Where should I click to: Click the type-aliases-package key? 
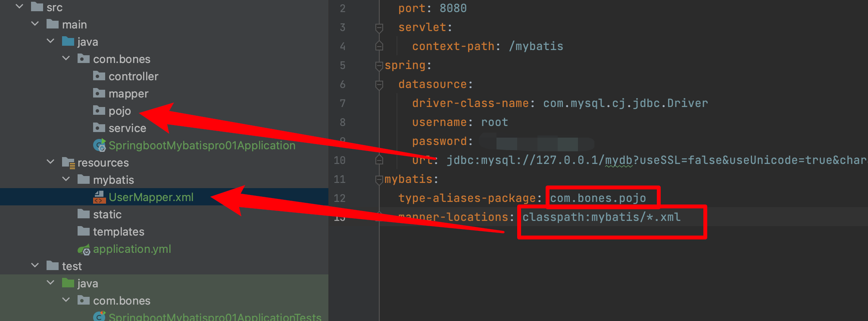coord(467,198)
